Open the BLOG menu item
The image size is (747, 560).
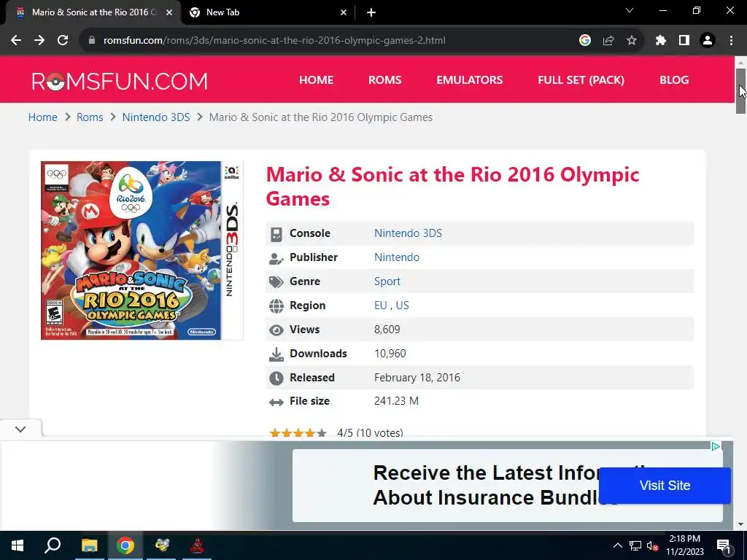pos(674,80)
